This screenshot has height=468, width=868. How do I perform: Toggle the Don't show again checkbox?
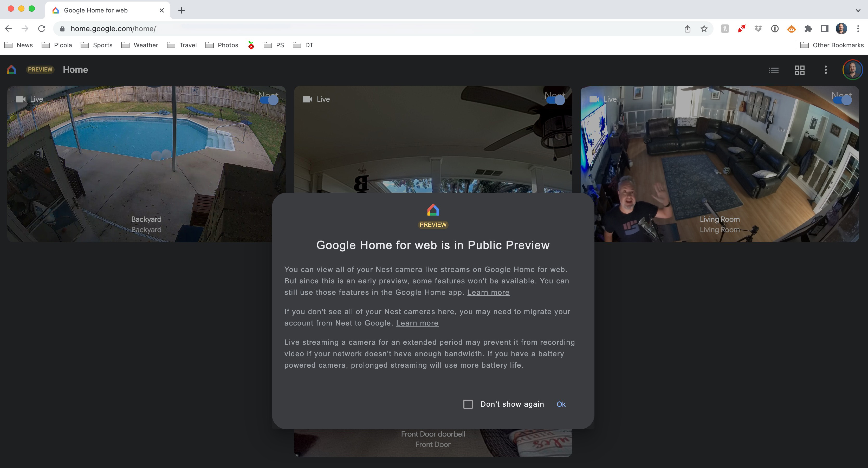coord(468,404)
